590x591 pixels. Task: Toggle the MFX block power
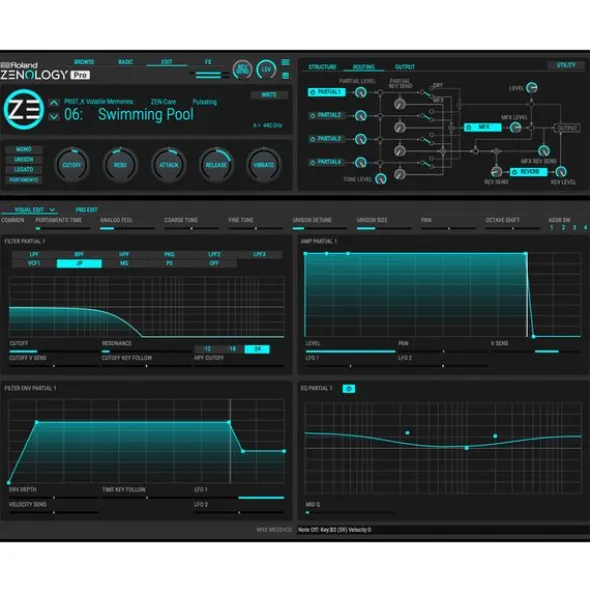click(x=469, y=127)
